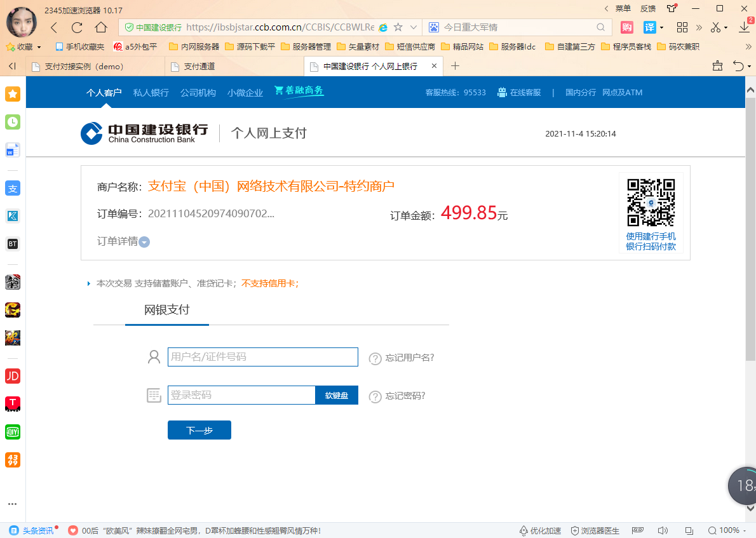Open the 软键盘 soft keyboard
Image resolution: width=756 pixels, height=538 pixels.
(337, 395)
